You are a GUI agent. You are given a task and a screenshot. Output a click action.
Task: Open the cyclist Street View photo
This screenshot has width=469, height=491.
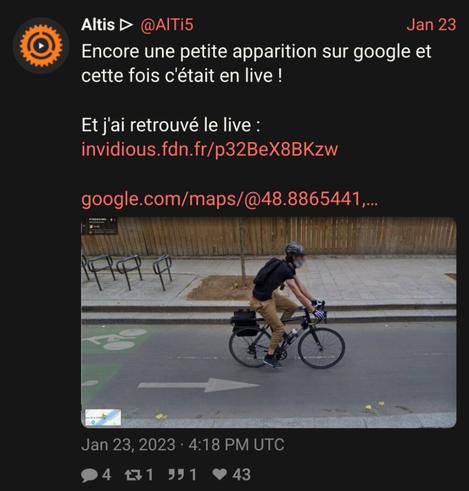(269, 322)
